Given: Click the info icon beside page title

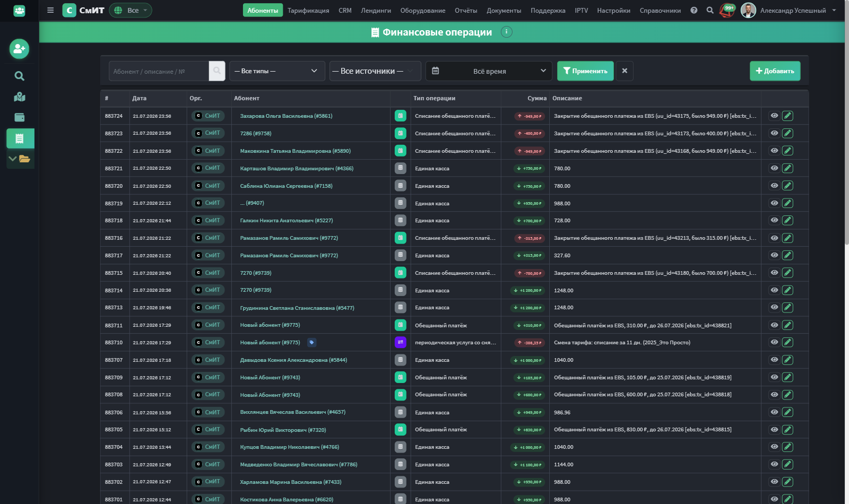Looking at the screenshot, I should pos(506,32).
